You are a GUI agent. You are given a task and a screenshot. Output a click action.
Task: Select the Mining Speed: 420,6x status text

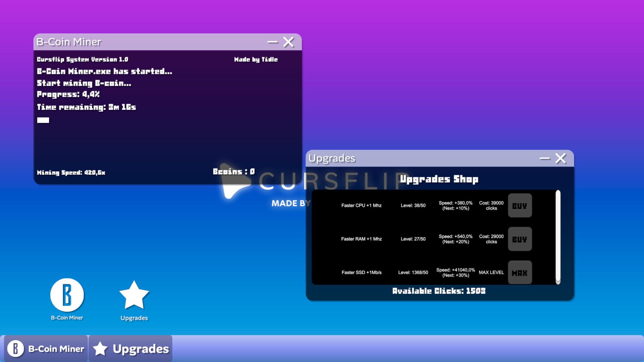(x=71, y=173)
